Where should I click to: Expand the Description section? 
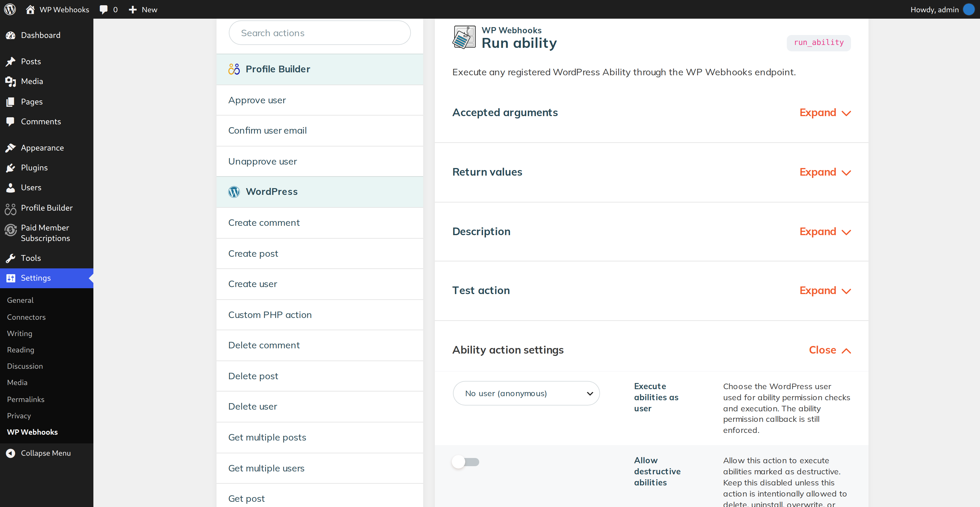coord(825,231)
